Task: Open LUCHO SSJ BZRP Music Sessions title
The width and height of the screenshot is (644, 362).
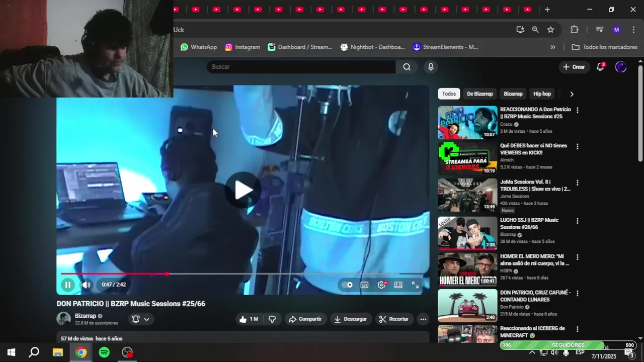Action: [529, 224]
